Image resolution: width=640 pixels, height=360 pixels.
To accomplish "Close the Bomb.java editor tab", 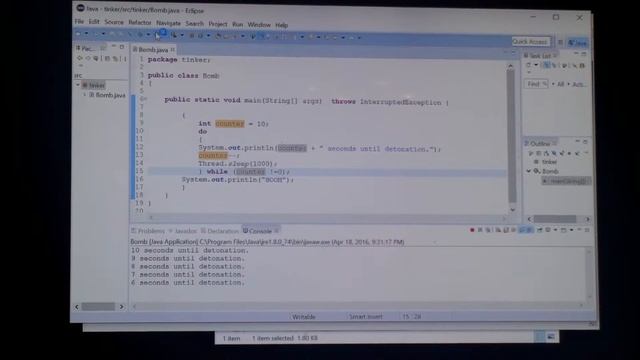I will (173, 49).
